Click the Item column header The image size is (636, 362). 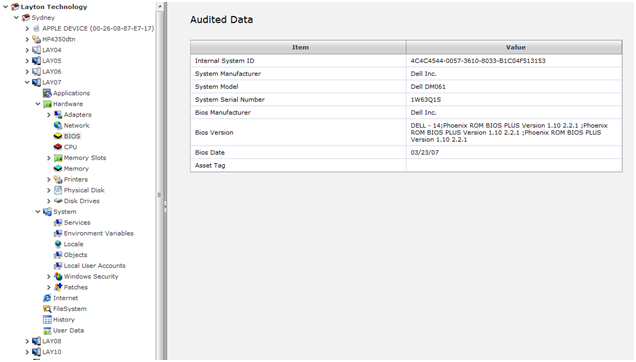point(298,47)
